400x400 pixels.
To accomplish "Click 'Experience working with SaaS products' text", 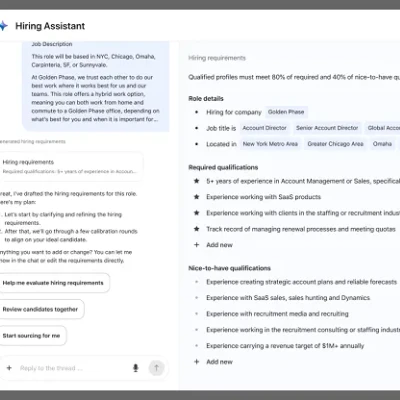I will 263,197.
